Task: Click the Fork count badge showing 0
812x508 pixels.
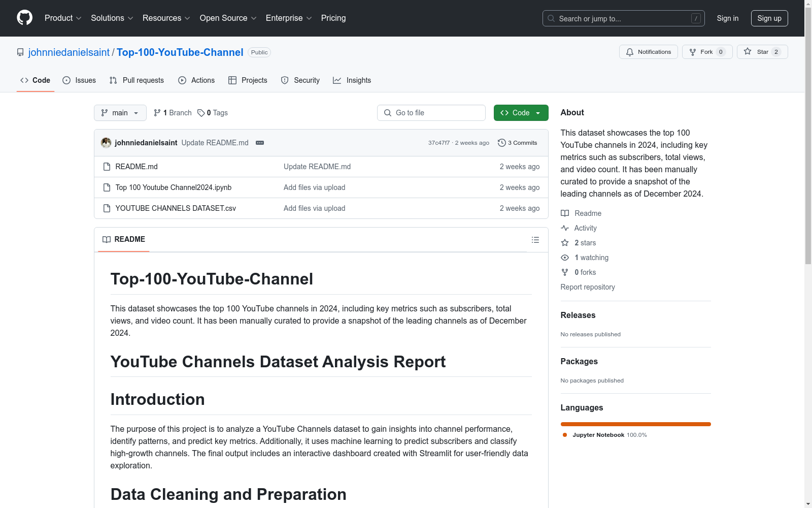Action: click(721, 52)
